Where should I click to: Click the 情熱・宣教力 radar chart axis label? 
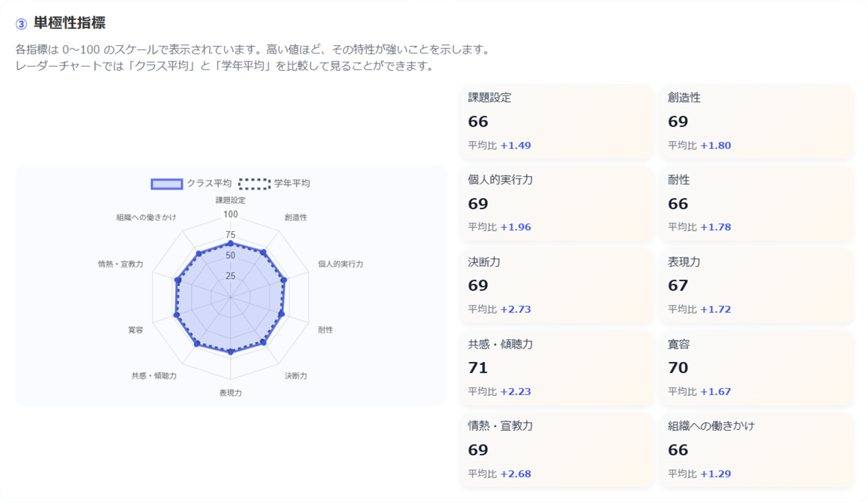pyautogui.click(x=120, y=264)
